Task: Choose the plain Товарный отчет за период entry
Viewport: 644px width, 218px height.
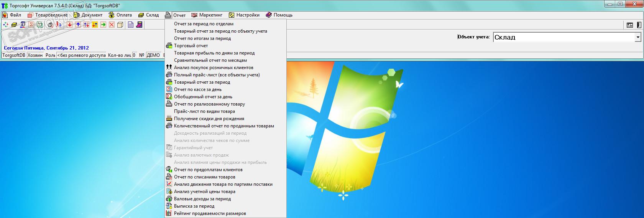Action: pos(225,82)
